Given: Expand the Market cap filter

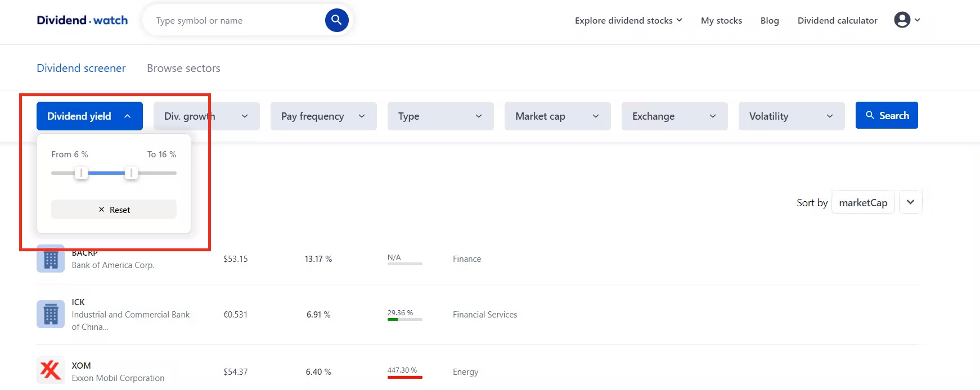Looking at the screenshot, I should point(558,116).
